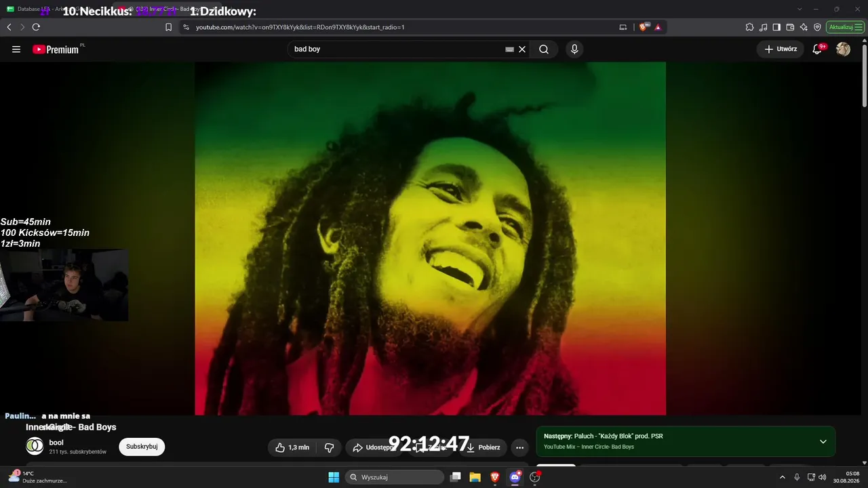
Task: Click the video player to pause
Action: coord(430,238)
